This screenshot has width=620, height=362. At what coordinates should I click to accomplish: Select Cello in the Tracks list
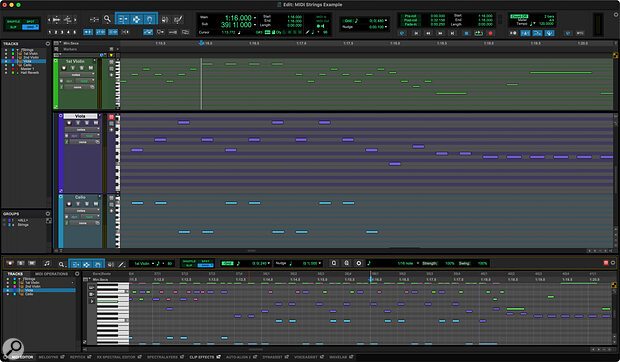[x=27, y=65]
